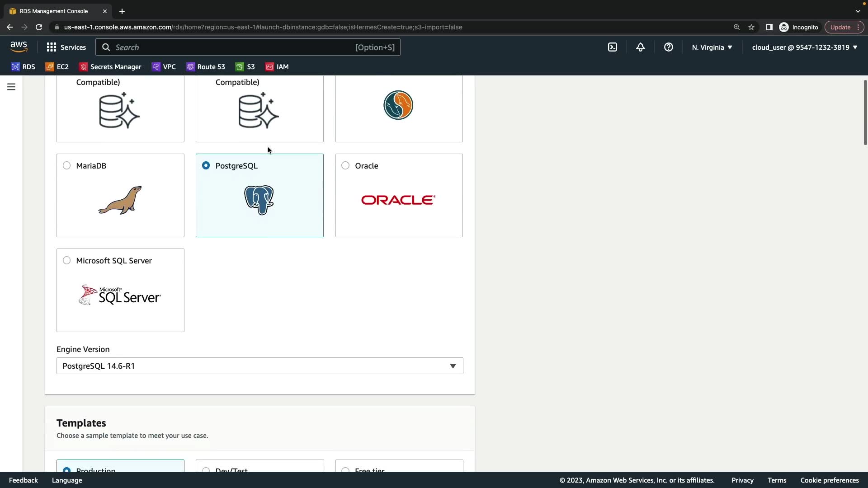Viewport: 868px width, 488px height.
Task: Click the AWS logo home icon
Action: pos(19,47)
